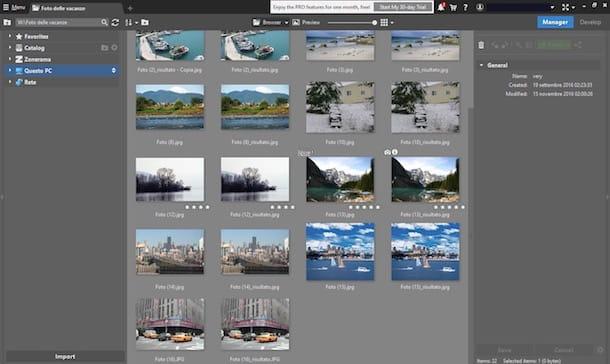Click the full-screen mode icon
Screen dimensions: 610x364
pyautogui.click(x=565, y=7)
